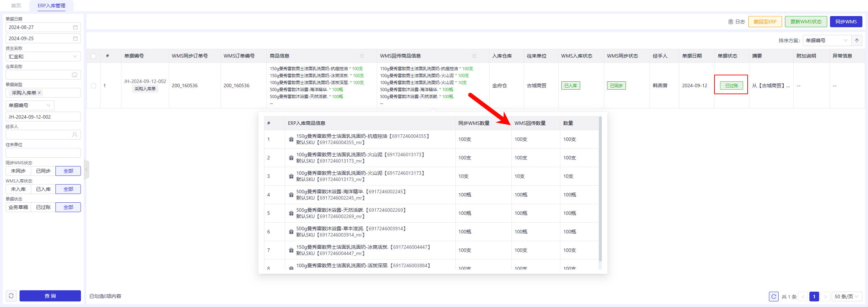The width and height of the screenshot is (868, 307).
Task: Click the 2024-08-27 start date field
Action: coord(43,27)
